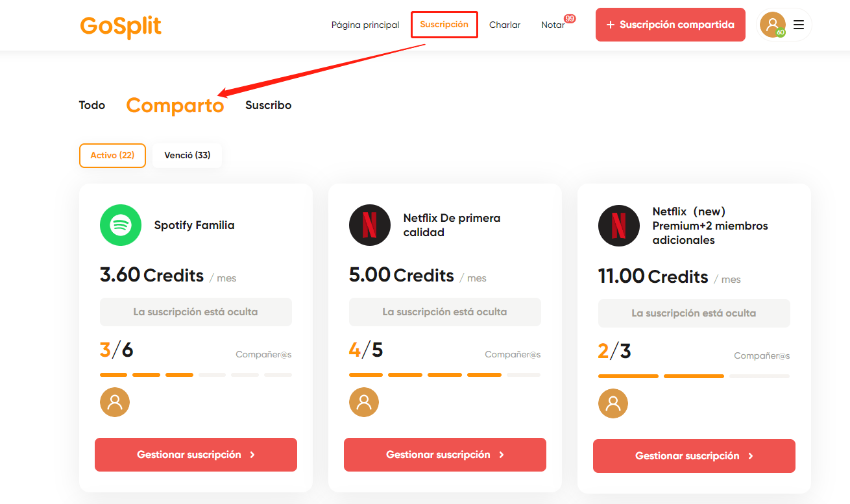Click the GoSplit logo
The height and width of the screenshot is (504, 850).
[121, 27]
